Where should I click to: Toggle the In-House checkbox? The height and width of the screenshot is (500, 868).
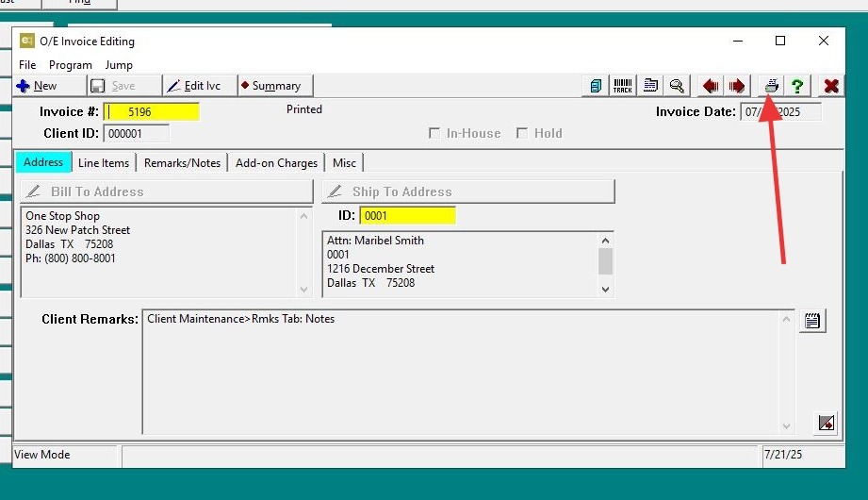[434, 133]
